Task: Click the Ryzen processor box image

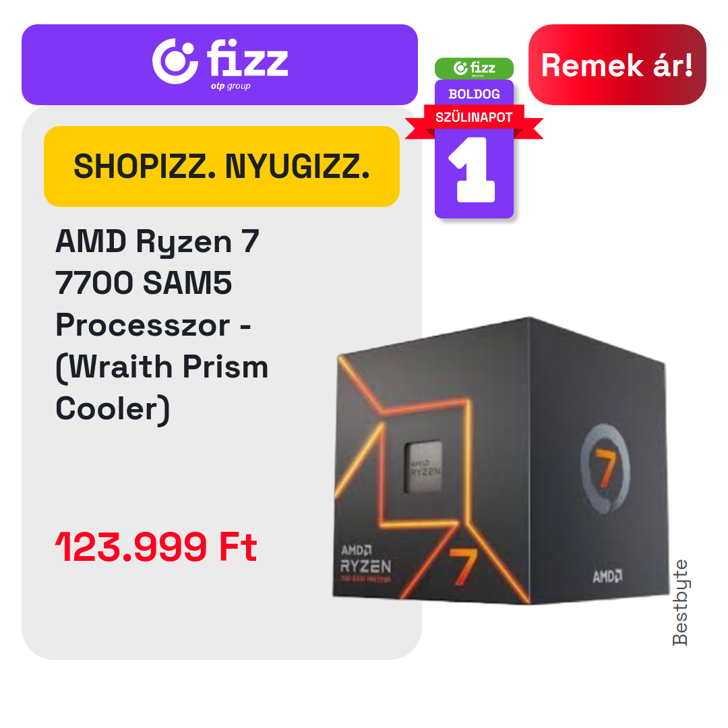Action: pos(501,460)
